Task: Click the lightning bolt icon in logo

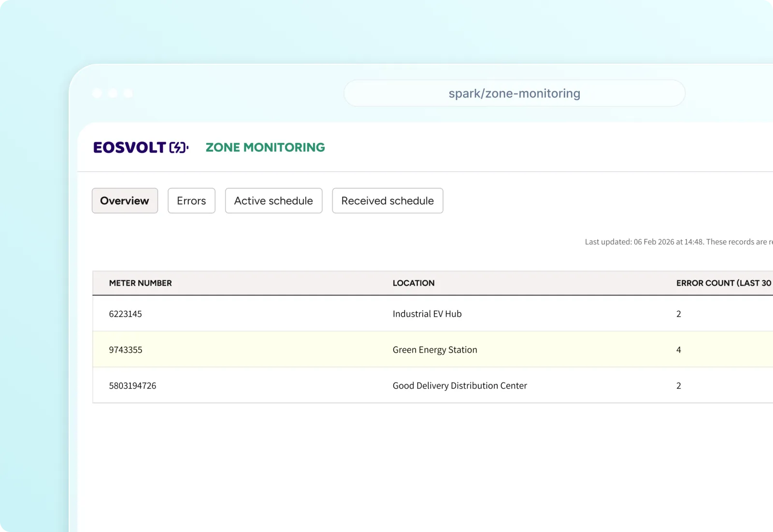Action: [x=179, y=147]
